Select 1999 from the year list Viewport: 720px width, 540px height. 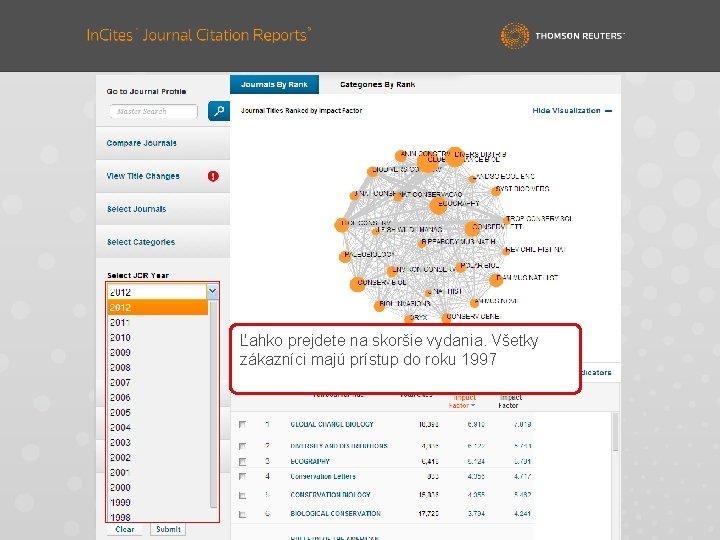click(x=158, y=502)
